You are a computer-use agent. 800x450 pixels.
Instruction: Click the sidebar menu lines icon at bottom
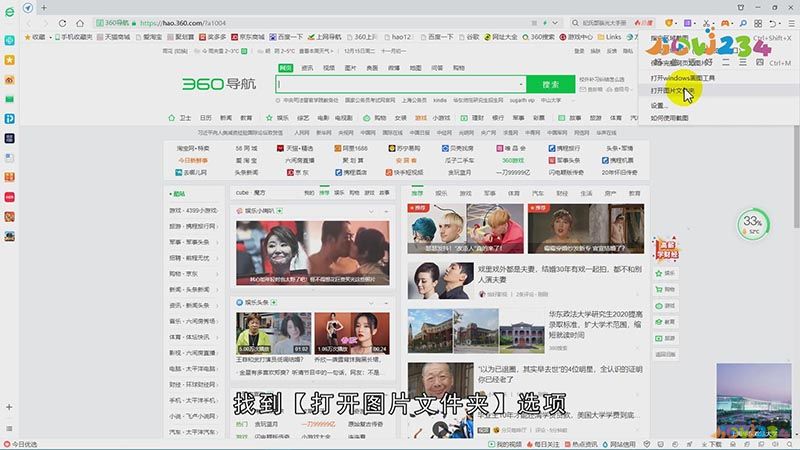pyautogui.click(x=9, y=429)
